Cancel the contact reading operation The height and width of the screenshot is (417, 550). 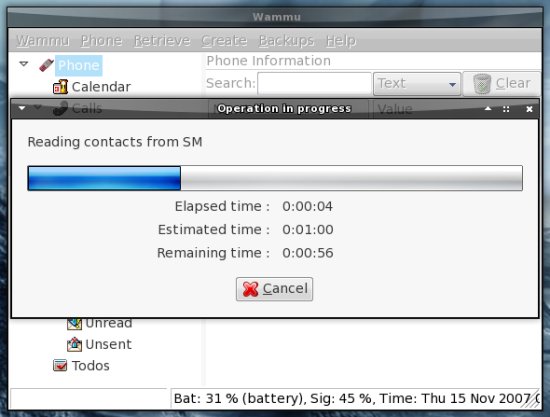274,289
